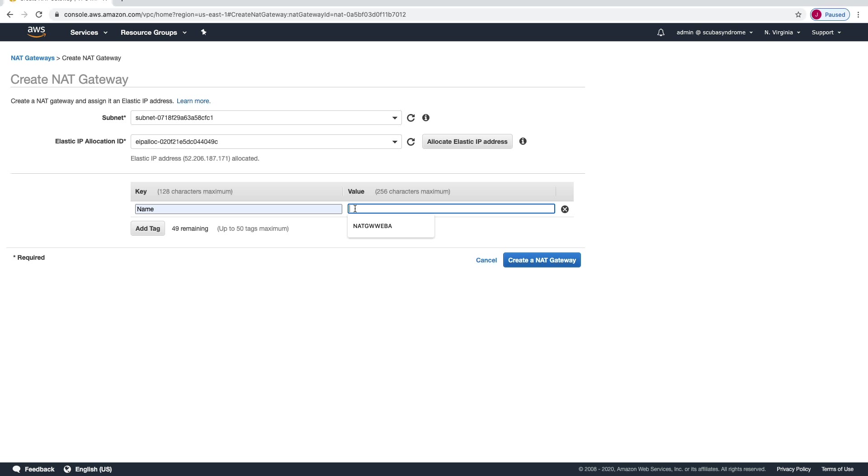
Task: Focus the tag Value input field
Action: (451, 209)
